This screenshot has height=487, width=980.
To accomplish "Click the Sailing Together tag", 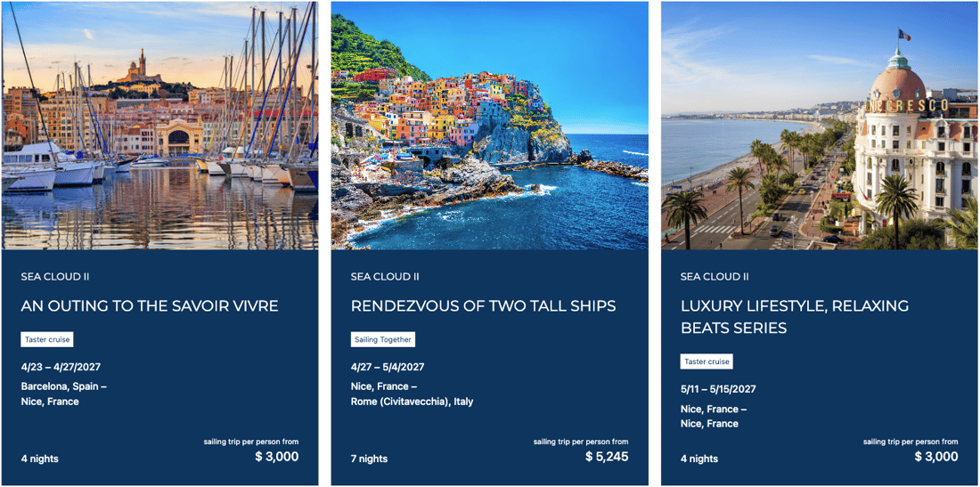I will pos(383,339).
